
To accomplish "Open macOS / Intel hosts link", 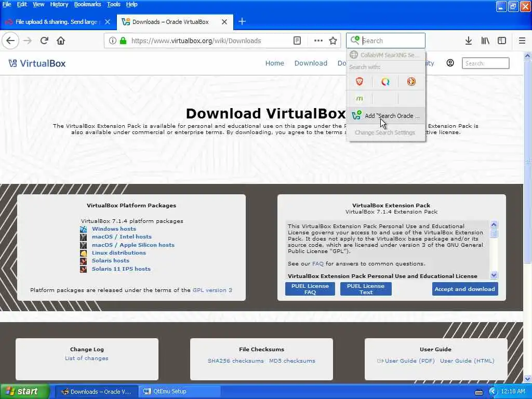I will click(122, 237).
